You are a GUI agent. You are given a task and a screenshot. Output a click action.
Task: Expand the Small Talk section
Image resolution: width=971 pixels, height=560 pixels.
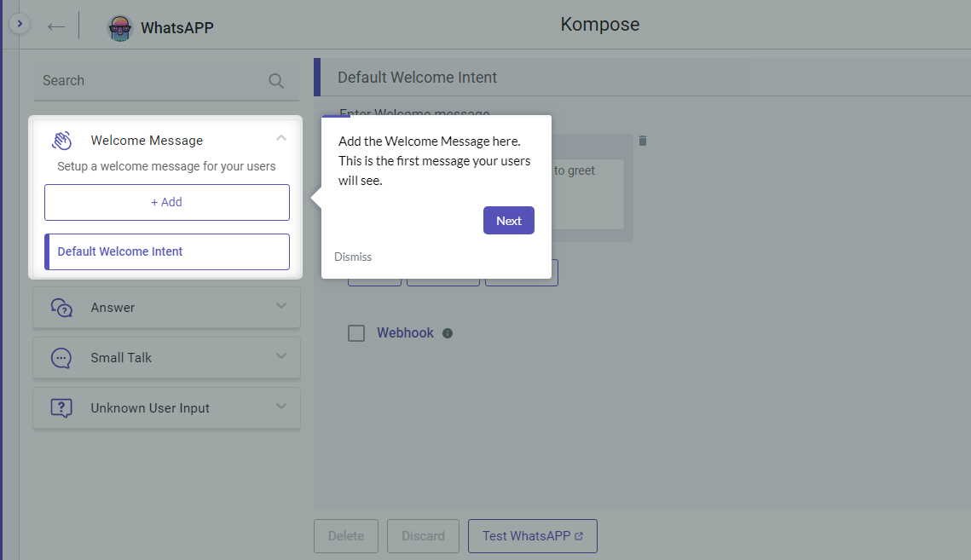click(x=281, y=357)
